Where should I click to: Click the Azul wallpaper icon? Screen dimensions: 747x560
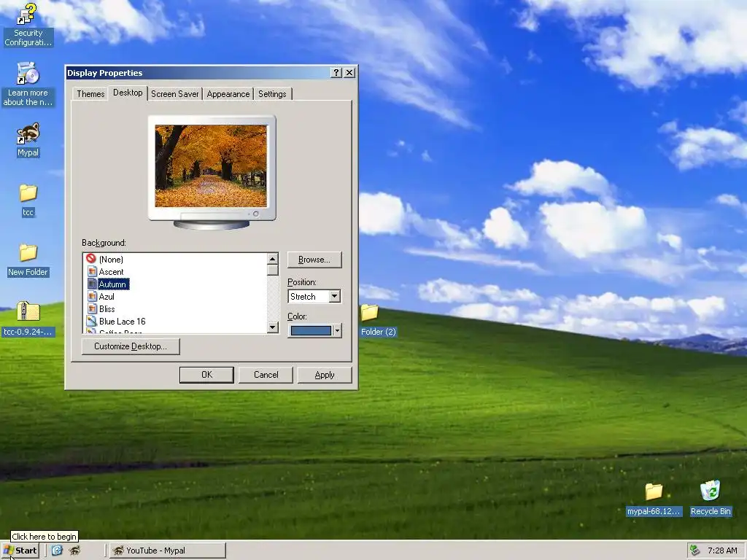[x=93, y=296]
